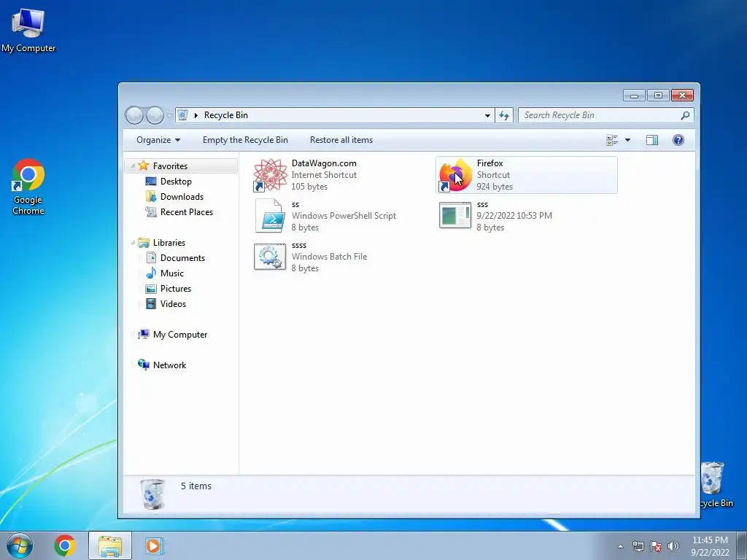This screenshot has width=747, height=560.
Task: Open the Pictures library
Action: pyautogui.click(x=175, y=289)
